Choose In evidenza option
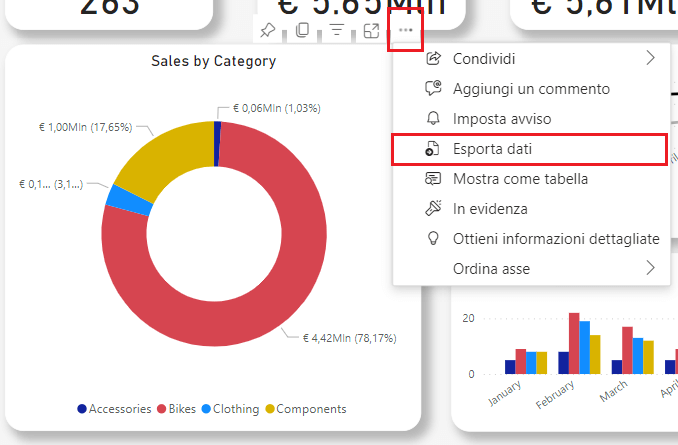678x445 pixels. tap(531, 209)
